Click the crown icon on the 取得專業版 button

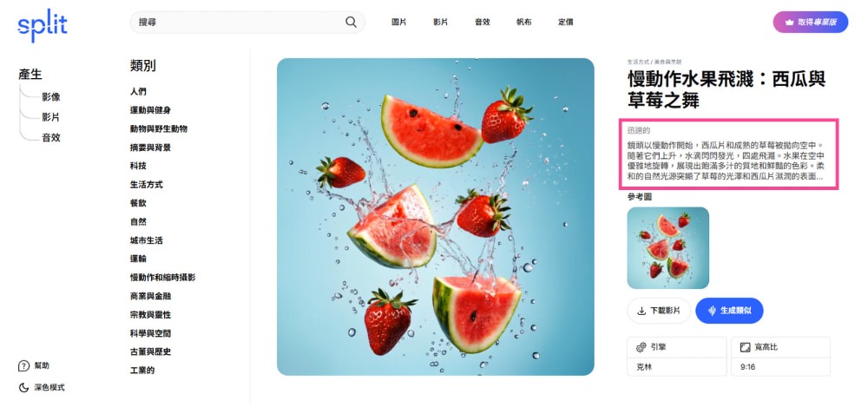(x=789, y=23)
